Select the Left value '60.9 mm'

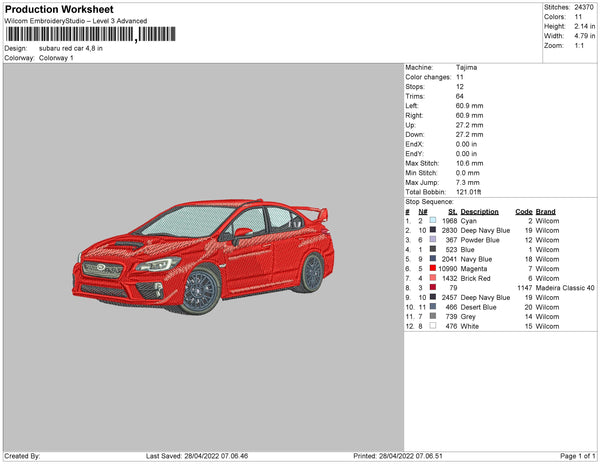pos(470,106)
